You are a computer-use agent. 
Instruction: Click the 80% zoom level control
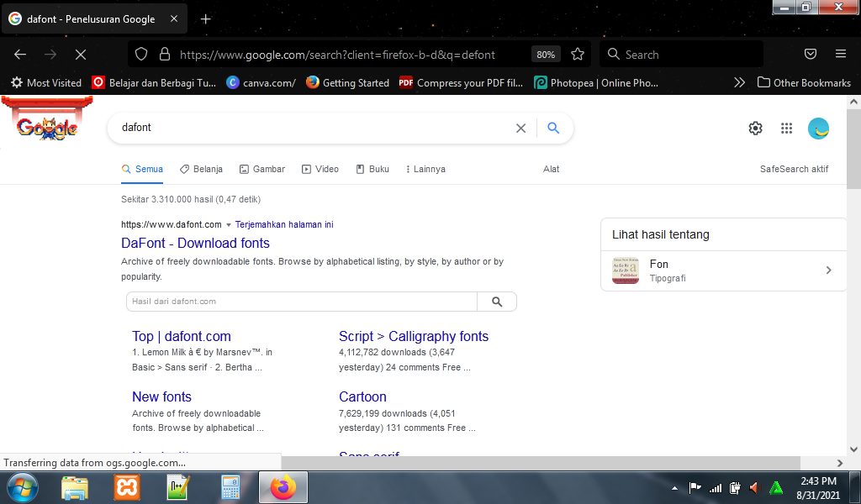545,54
